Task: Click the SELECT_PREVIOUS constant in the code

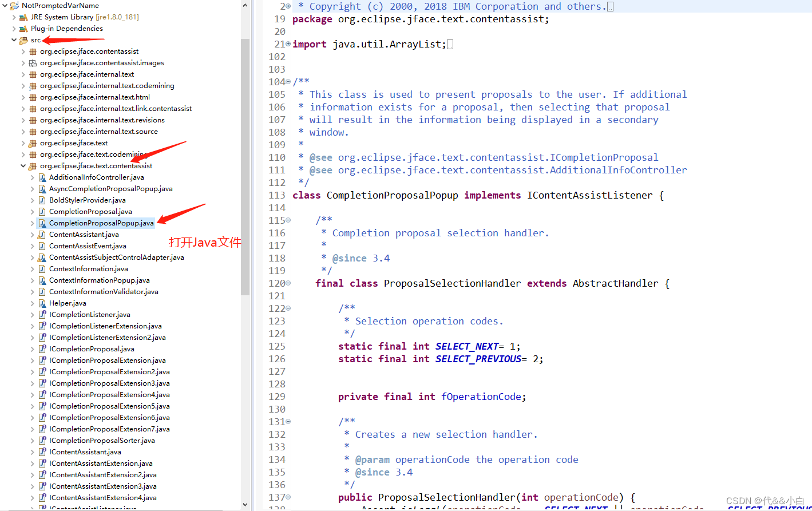Action: click(478, 359)
